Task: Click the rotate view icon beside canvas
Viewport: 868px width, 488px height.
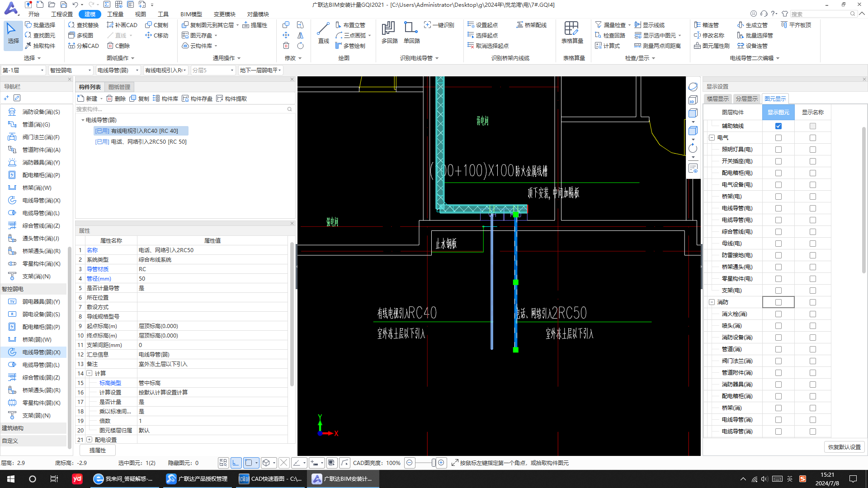Action: pyautogui.click(x=693, y=148)
